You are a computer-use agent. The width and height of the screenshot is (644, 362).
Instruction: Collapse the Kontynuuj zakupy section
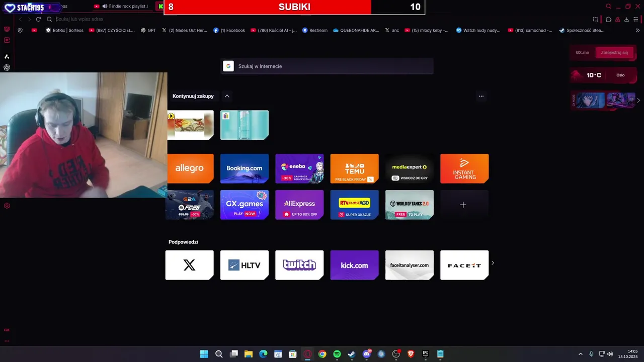click(x=227, y=96)
